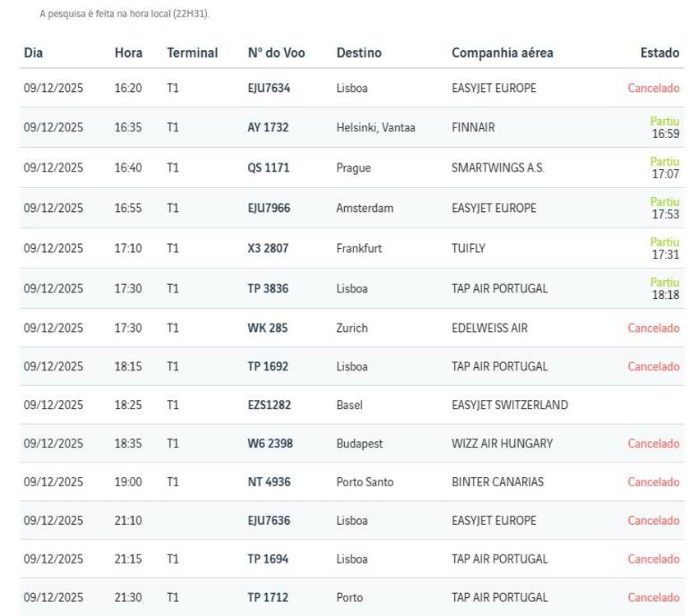Select flight WK 285 to Zurich
Screen dimensions: 689x616
point(267,328)
